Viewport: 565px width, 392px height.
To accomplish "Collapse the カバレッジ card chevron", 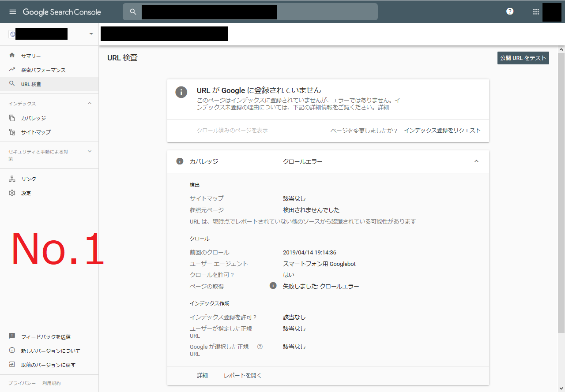I will click(x=476, y=161).
